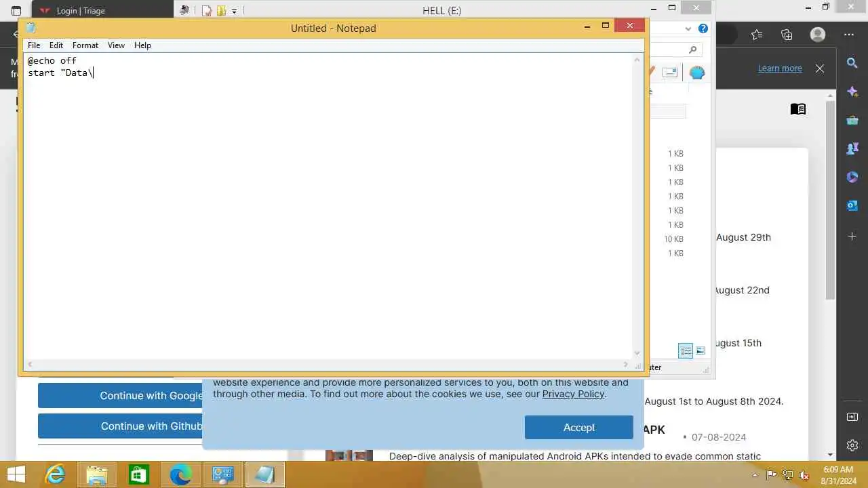This screenshot has height=488, width=868.
Task: Click the Explorer ribbon rename card icon
Action: [670, 73]
